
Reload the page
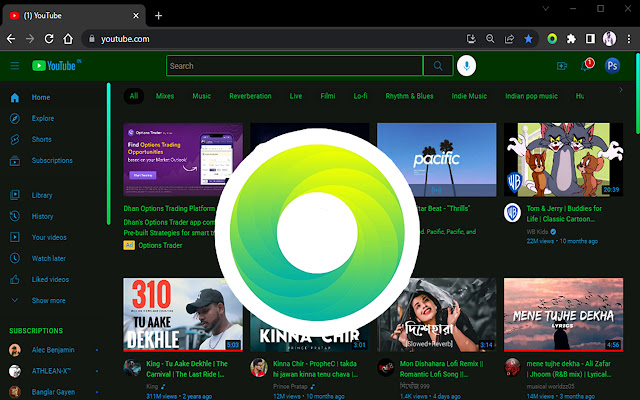[49, 39]
